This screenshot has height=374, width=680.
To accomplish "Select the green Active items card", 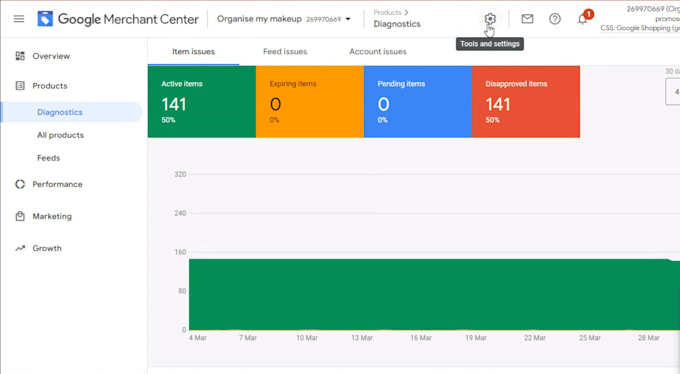I will click(202, 102).
